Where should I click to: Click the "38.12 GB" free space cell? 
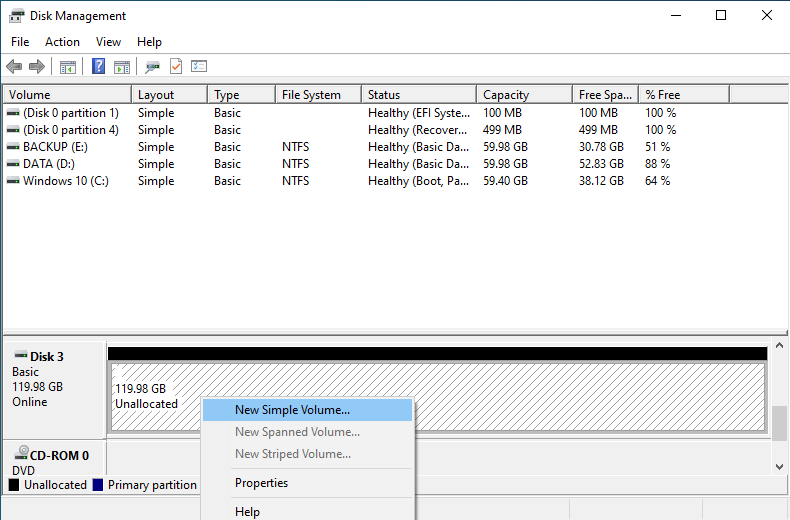pos(601,181)
